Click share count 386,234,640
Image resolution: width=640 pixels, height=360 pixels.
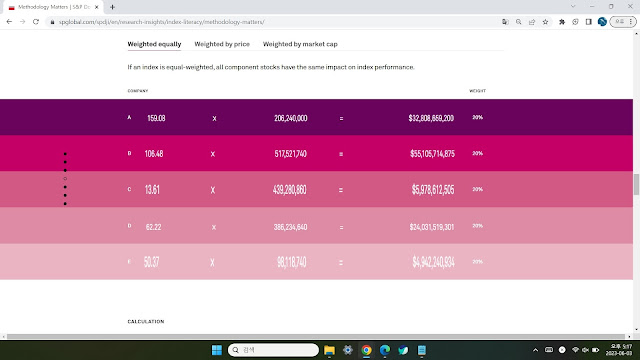point(291,227)
